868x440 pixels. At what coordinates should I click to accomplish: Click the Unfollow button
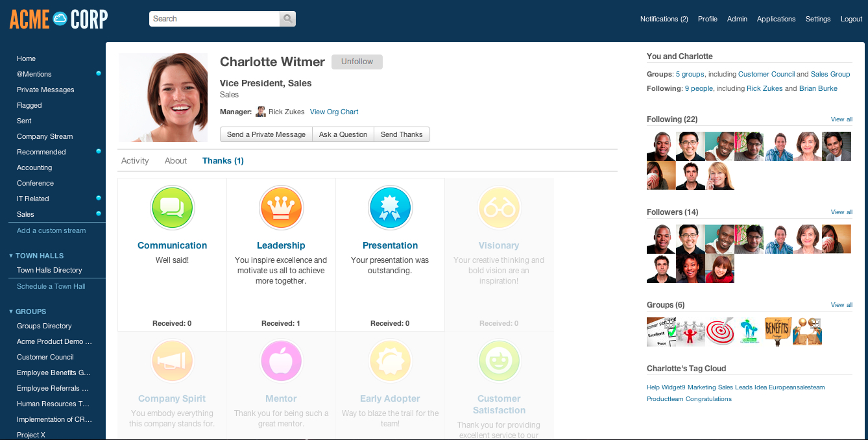[x=357, y=62]
